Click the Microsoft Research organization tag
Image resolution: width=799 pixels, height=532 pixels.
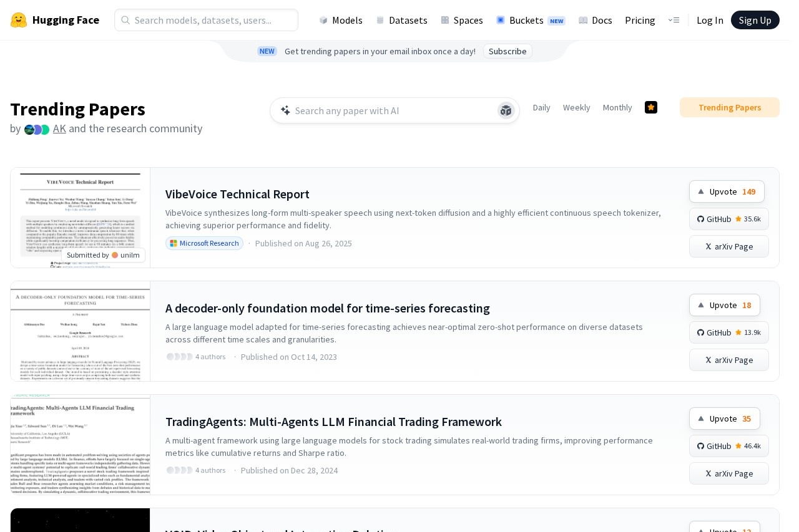(204, 243)
